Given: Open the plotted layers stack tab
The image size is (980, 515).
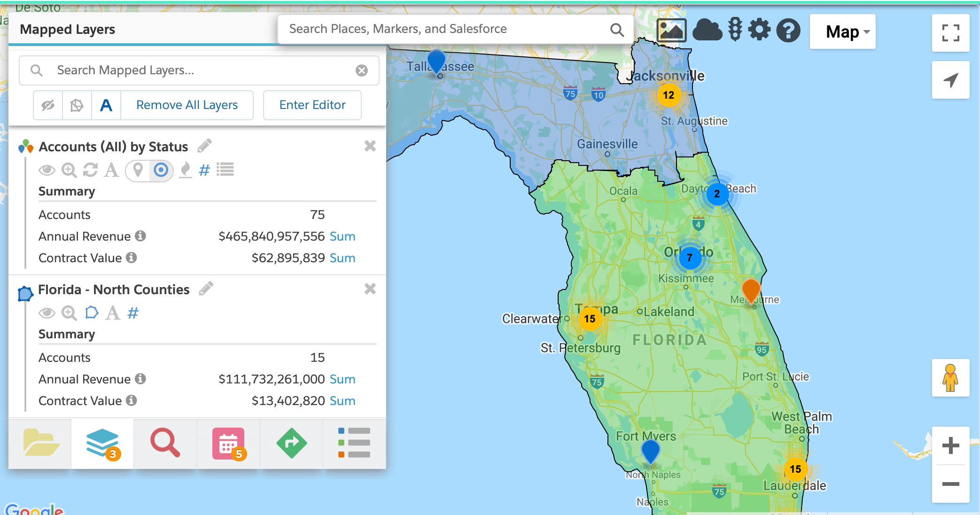Looking at the screenshot, I should [x=102, y=443].
